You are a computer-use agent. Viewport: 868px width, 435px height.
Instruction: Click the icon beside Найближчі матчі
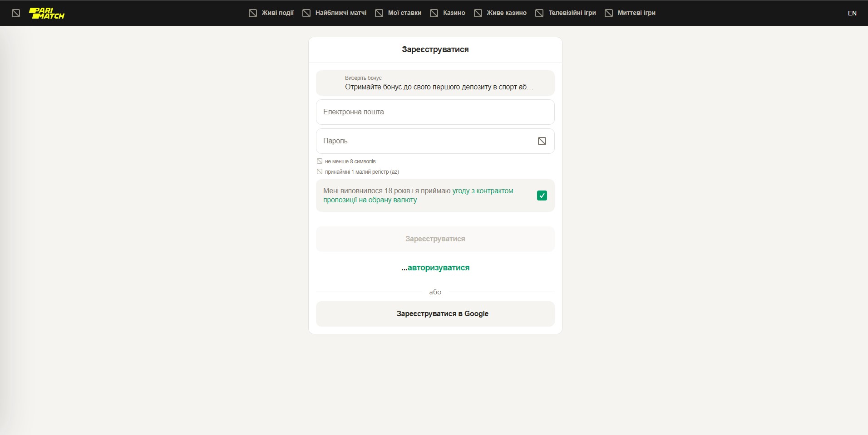[306, 13]
